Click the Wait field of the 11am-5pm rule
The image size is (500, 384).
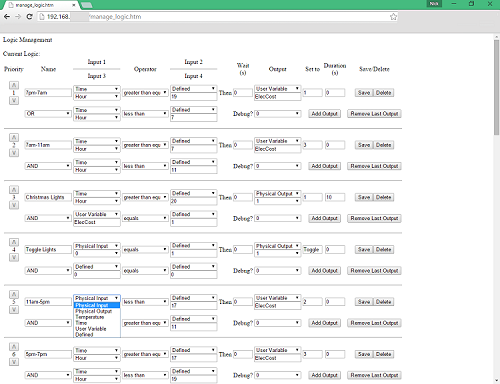click(243, 302)
